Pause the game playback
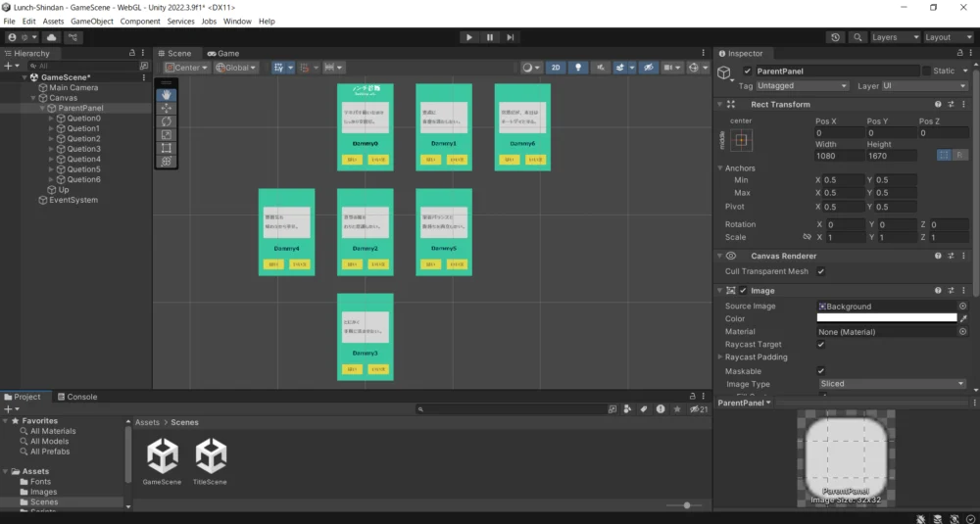The width and height of the screenshot is (980, 524). [490, 37]
